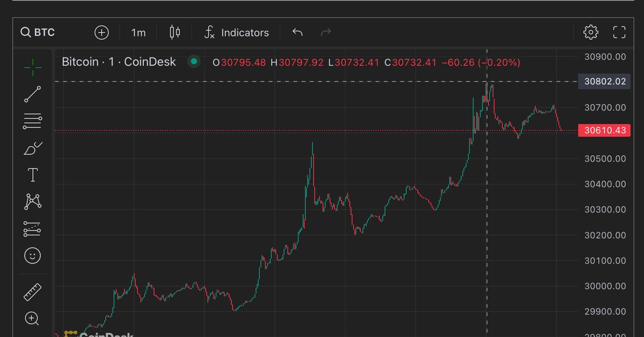Open the XABCD pattern tool
The height and width of the screenshot is (337, 644).
[32, 201]
